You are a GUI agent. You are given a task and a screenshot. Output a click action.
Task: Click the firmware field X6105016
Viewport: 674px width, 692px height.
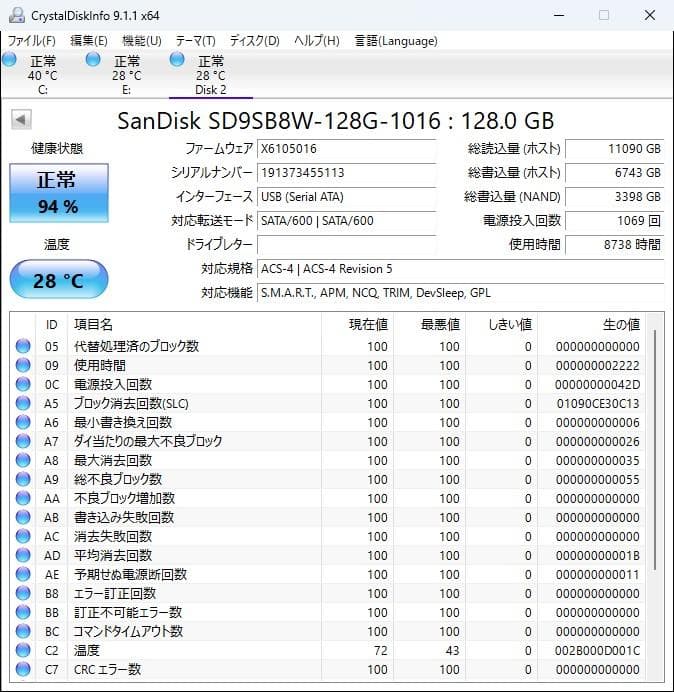click(x=346, y=149)
